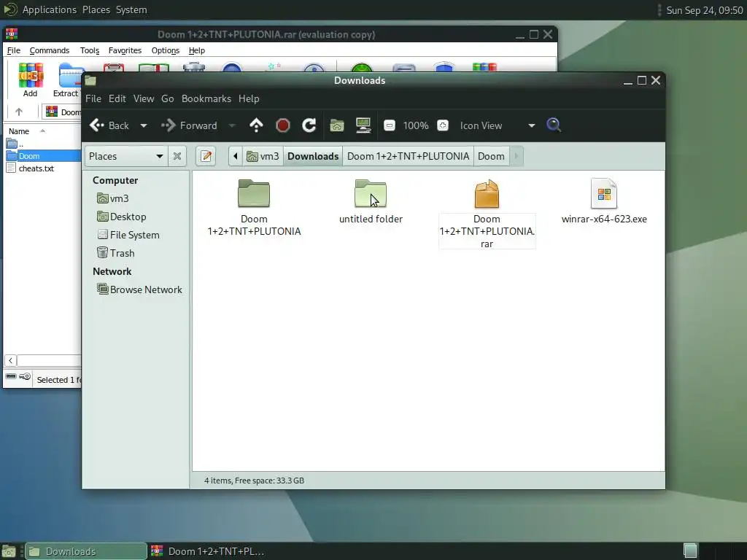Select the untitled folder icon
This screenshot has height=560, width=747.
[371, 193]
